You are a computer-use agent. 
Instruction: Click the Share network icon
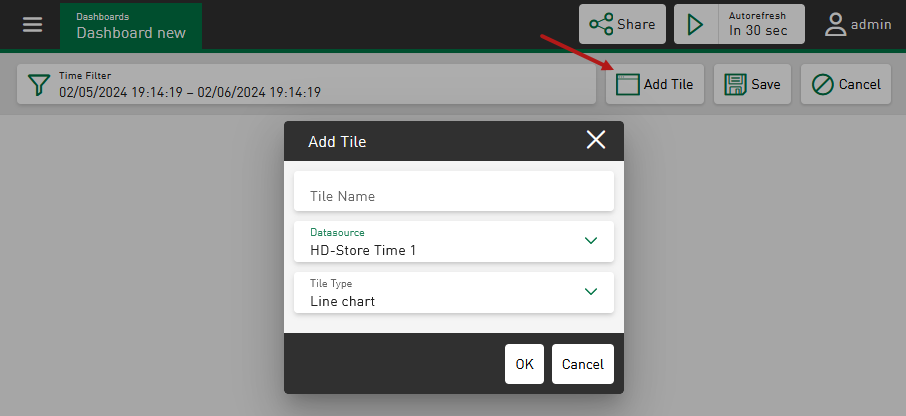601,24
